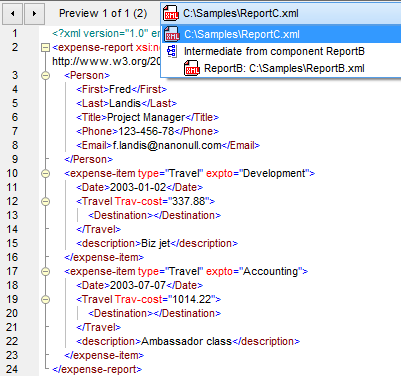Open the C:\Samples\ReportC.xml preview dropdown
401x376 pixels.
click(x=281, y=14)
